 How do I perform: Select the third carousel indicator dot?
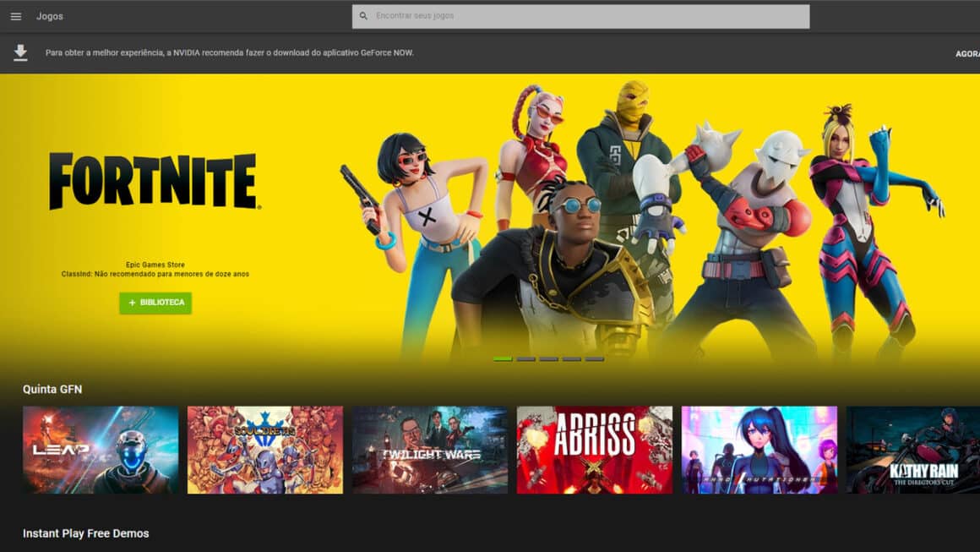tap(549, 358)
